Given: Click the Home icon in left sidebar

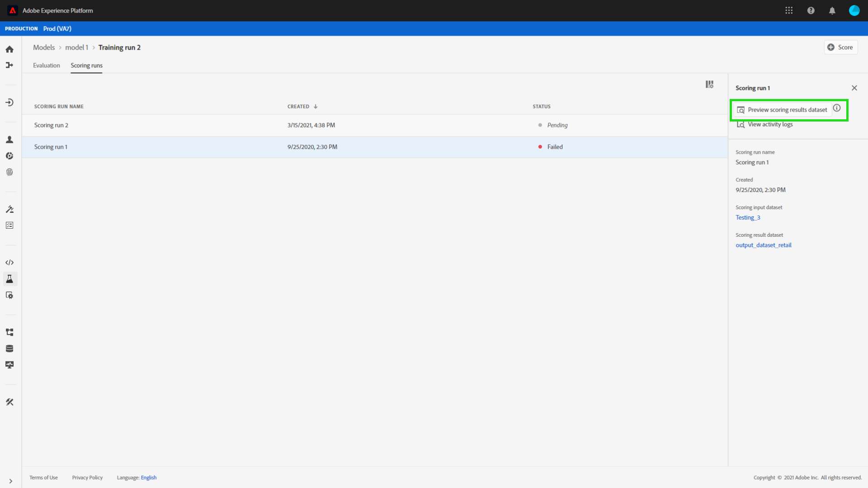Looking at the screenshot, I should point(9,49).
